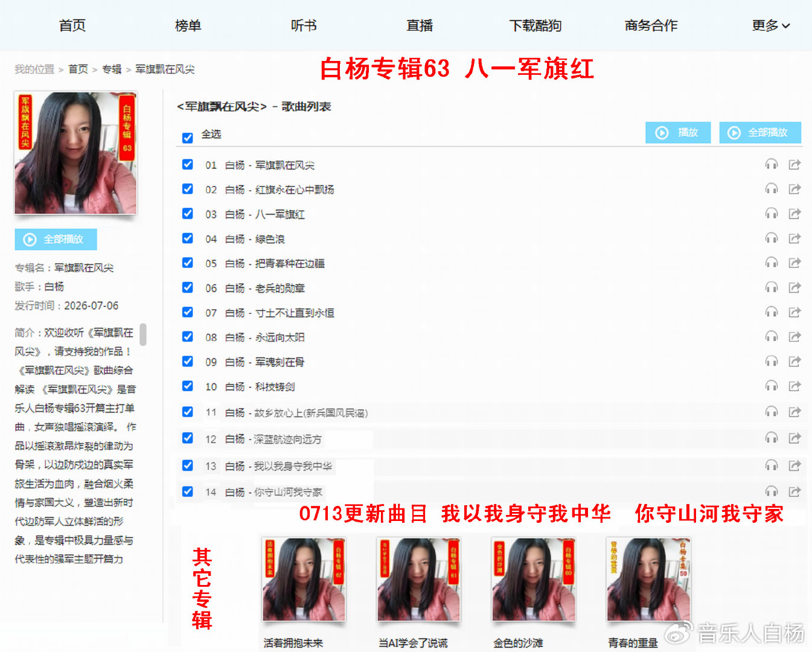Click headphone icon for 我以我身守我中华

point(772,465)
